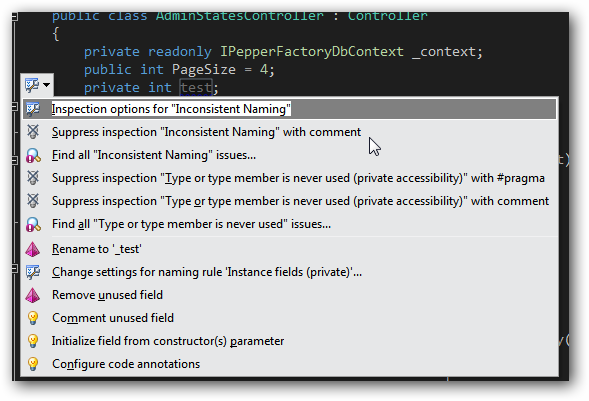Choose Suppress inspection "Inconsistent Naming" with comment

pos(206,132)
